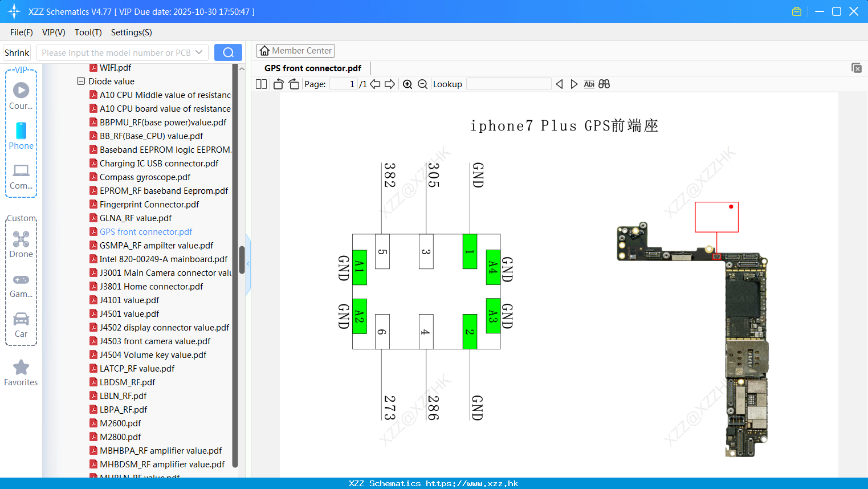868x489 pixels.
Task: Click home icon of Member Center
Action: [x=264, y=51]
